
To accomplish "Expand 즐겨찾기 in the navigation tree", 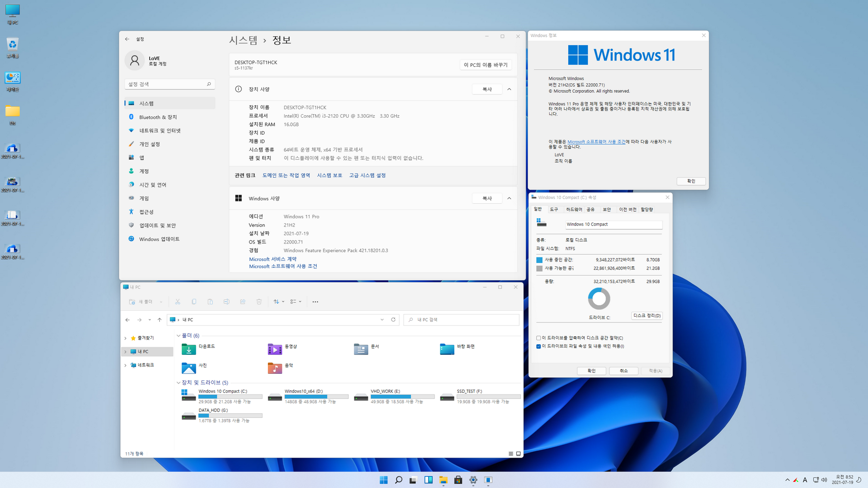I will coord(125,338).
